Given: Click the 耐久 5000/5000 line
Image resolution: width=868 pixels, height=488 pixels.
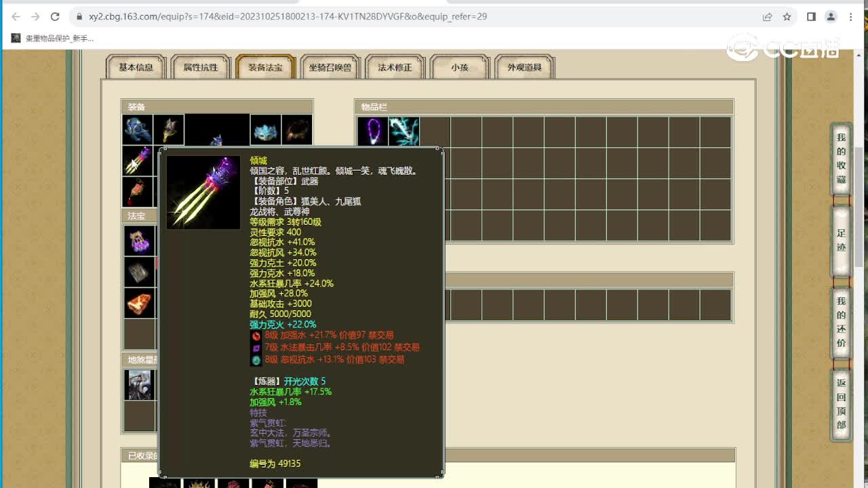Looking at the screenshot, I should coord(281,314).
